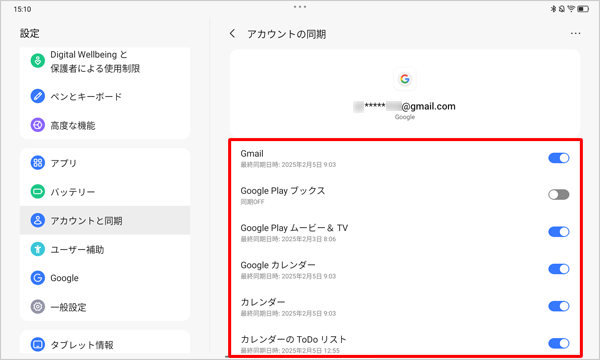
Task: Tap the muted notification bell icon
Action: [562, 9]
